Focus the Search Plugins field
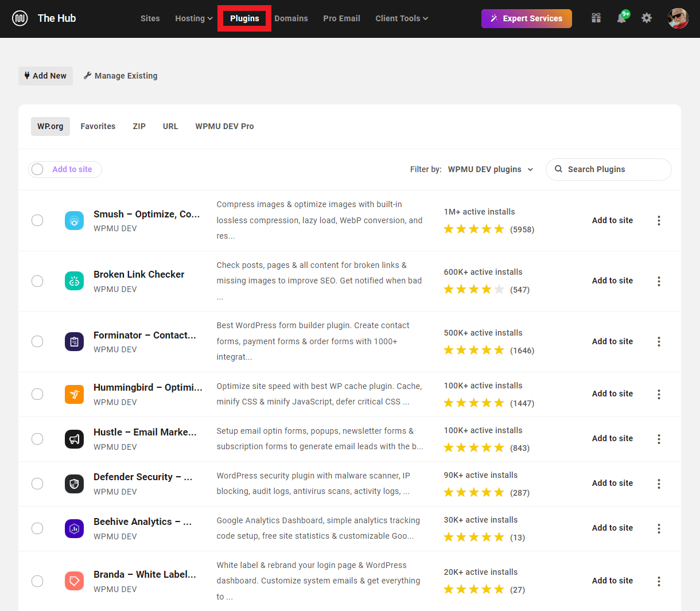Viewport: 700px width, 611px height. pos(608,169)
